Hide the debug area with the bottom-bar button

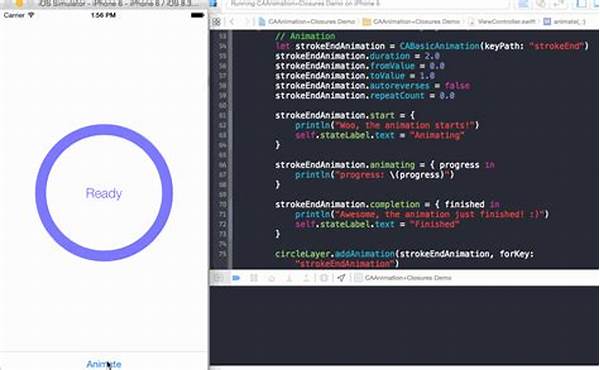218,278
